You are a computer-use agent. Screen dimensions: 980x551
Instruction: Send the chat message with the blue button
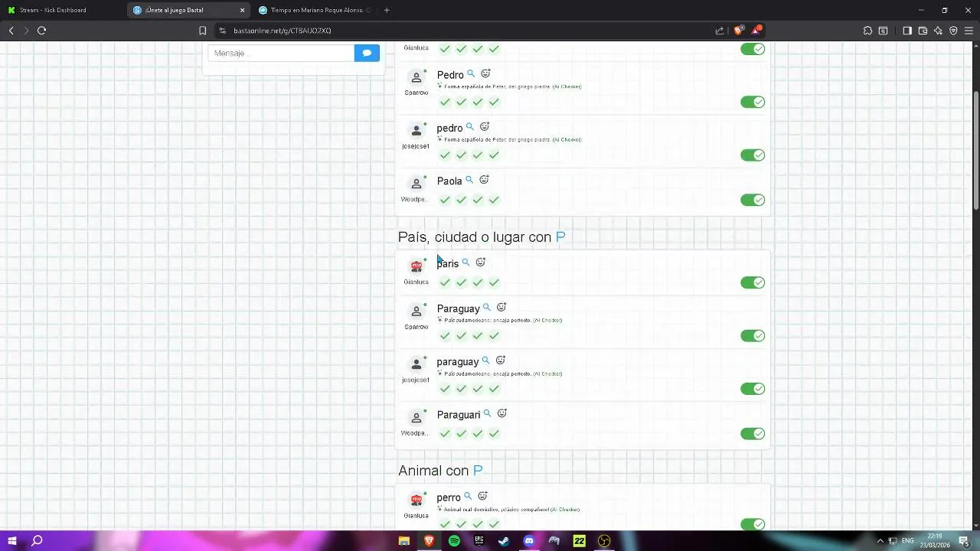367,53
